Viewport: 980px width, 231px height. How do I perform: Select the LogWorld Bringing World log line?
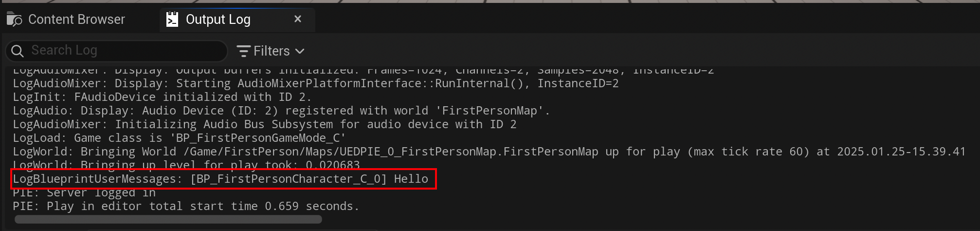(x=489, y=152)
